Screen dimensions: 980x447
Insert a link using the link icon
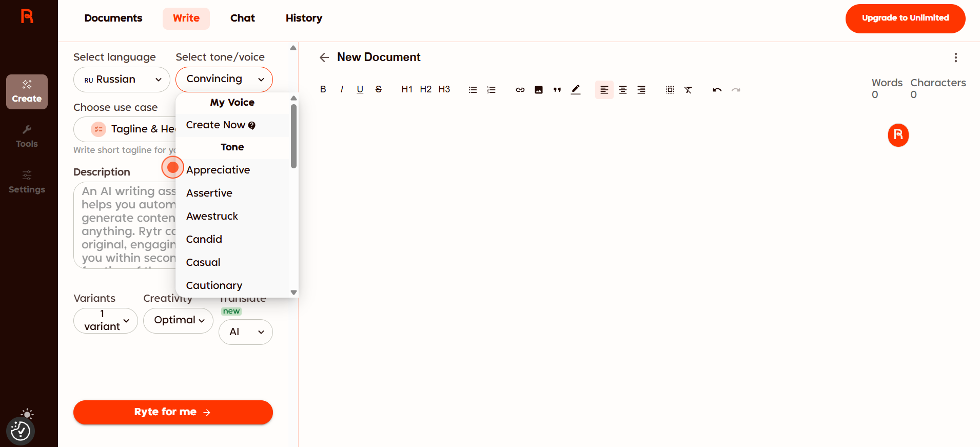coord(520,90)
